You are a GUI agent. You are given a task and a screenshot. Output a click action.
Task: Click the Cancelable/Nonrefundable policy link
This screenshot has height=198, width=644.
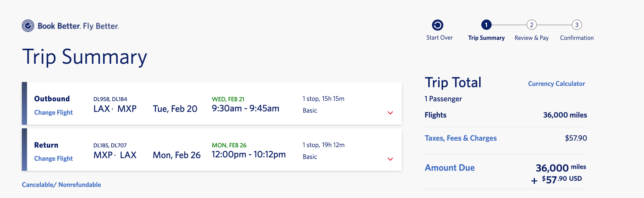pos(61,184)
